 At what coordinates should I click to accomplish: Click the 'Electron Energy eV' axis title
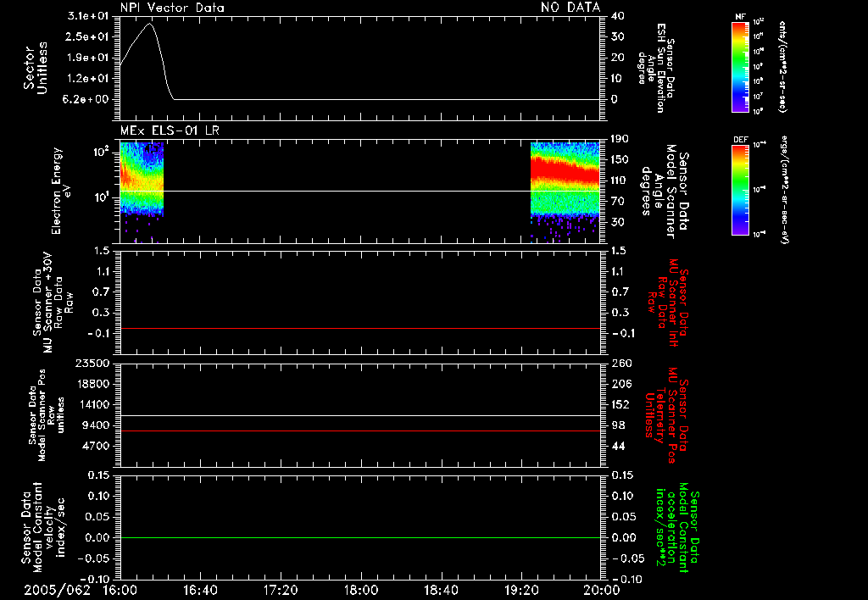tap(61, 191)
